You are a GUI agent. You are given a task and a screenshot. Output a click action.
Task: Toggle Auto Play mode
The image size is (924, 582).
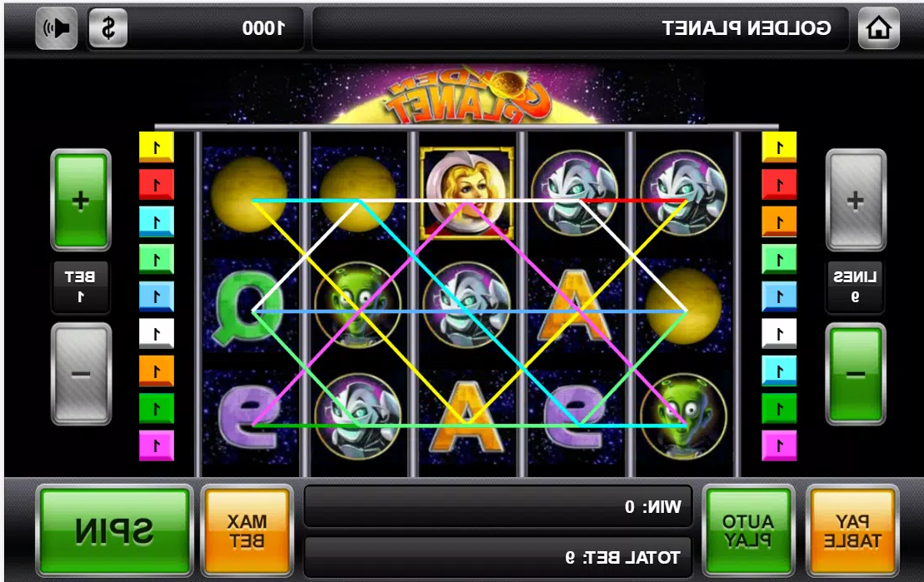(748, 530)
